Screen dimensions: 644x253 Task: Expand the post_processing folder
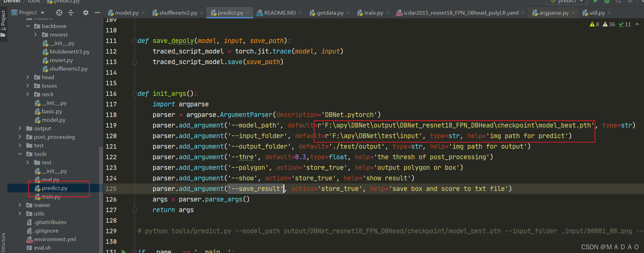[20, 137]
